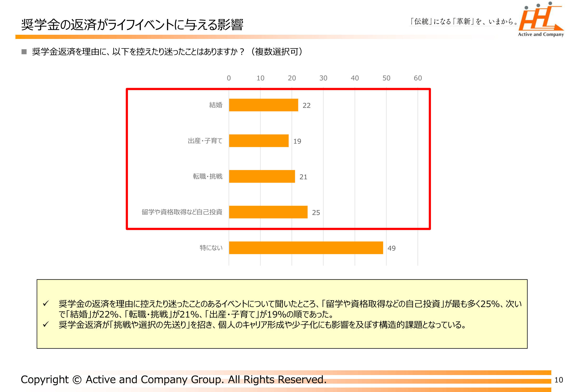
Task: Click the orange bar for 結婚
Action: click(263, 105)
